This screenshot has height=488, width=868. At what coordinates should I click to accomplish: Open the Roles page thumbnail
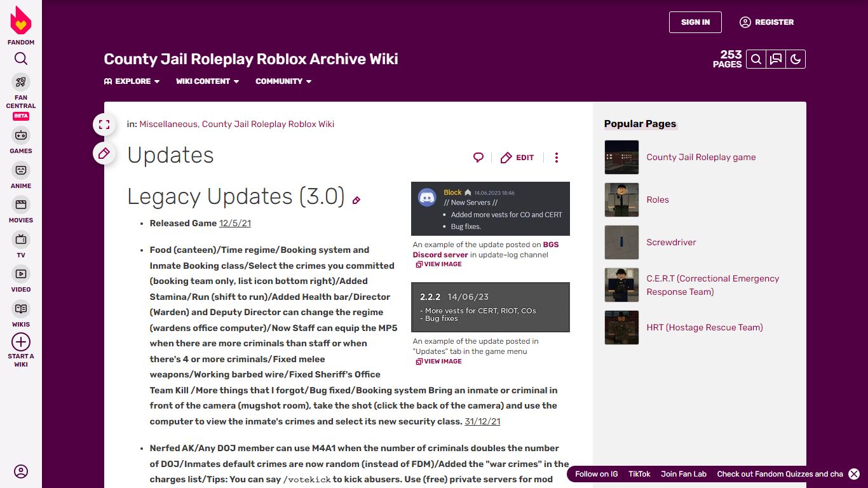tap(621, 200)
